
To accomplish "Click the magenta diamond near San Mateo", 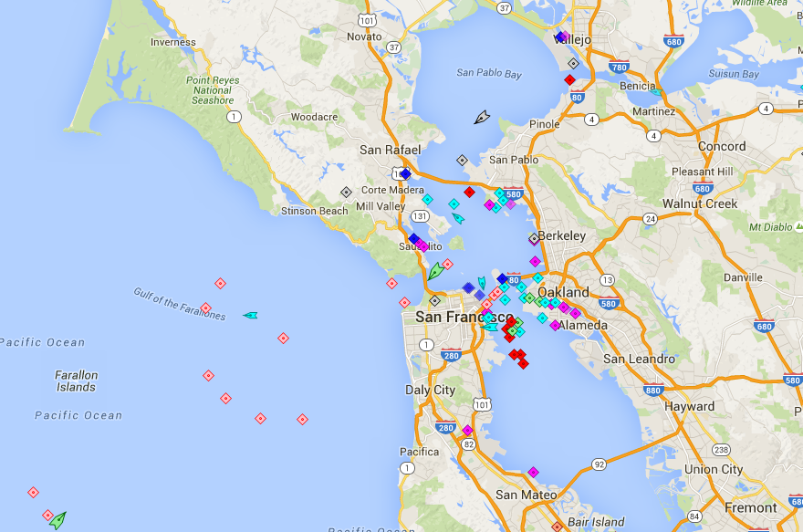I will [533, 472].
